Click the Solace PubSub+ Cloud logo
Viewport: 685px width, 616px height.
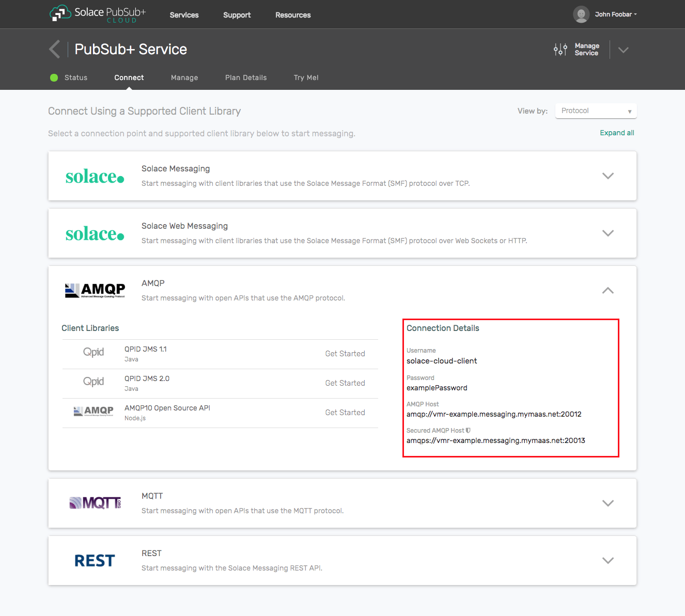click(x=98, y=14)
